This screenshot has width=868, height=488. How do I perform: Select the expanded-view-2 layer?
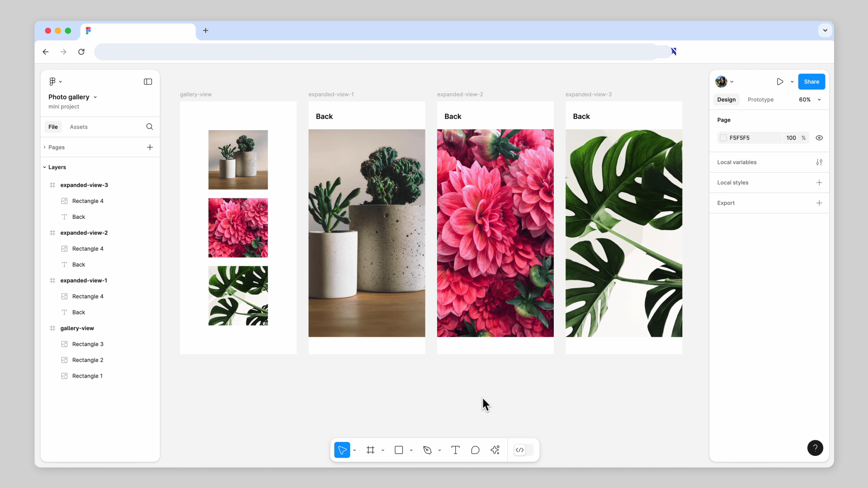(x=84, y=233)
